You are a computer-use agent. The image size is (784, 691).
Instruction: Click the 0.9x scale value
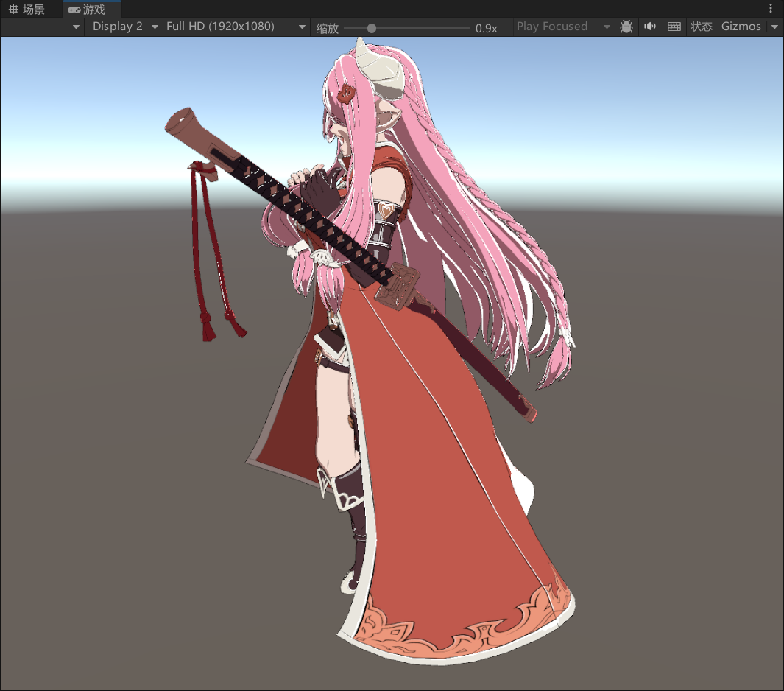(x=487, y=28)
